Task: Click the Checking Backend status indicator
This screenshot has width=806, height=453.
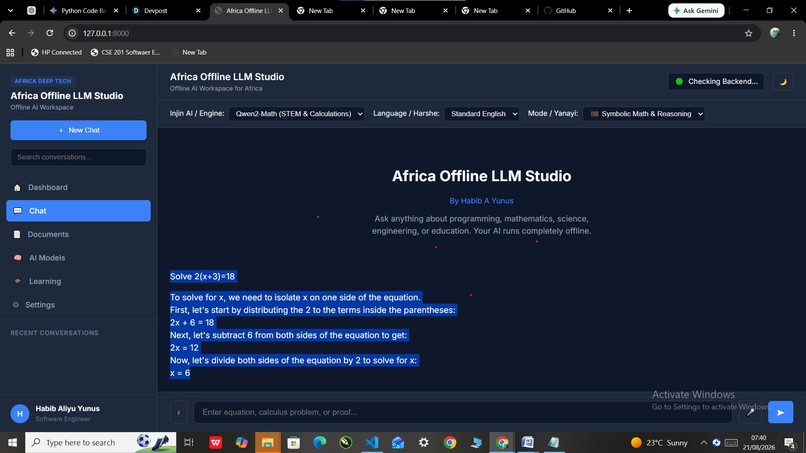Action: click(x=716, y=81)
